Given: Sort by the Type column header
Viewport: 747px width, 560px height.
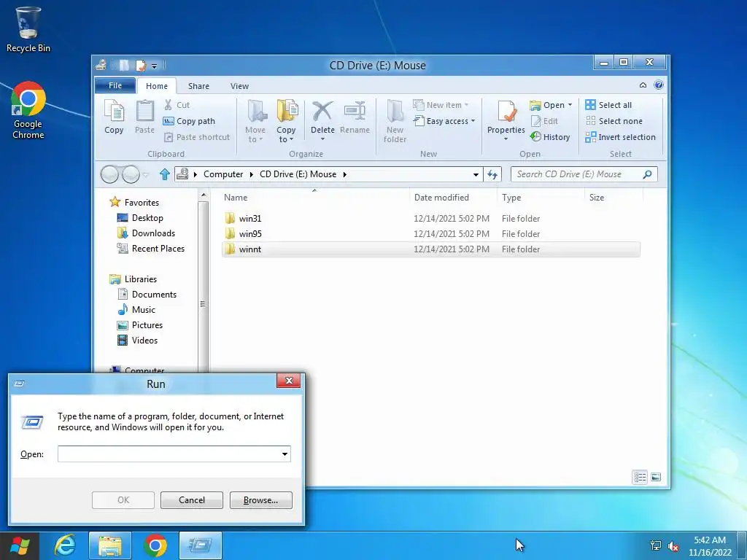Looking at the screenshot, I should coord(541,197).
